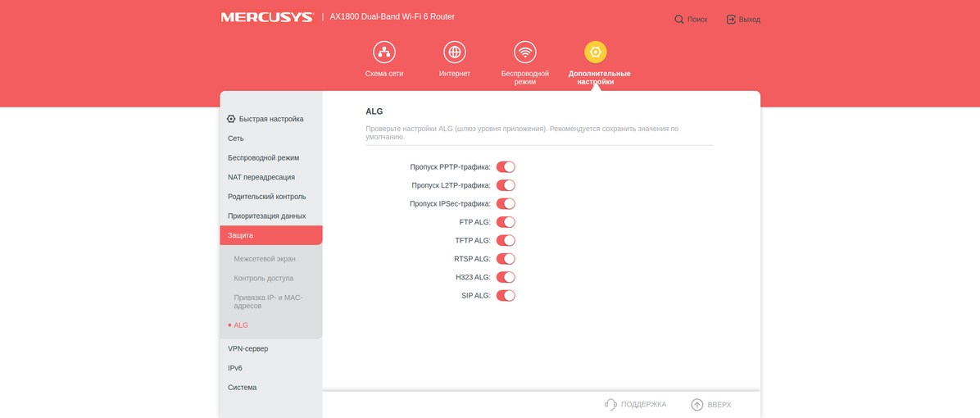Go to Быстрая настройка quick setup
Image resolution: width=980 pixels, height=418 pixels.
point(270,119)
